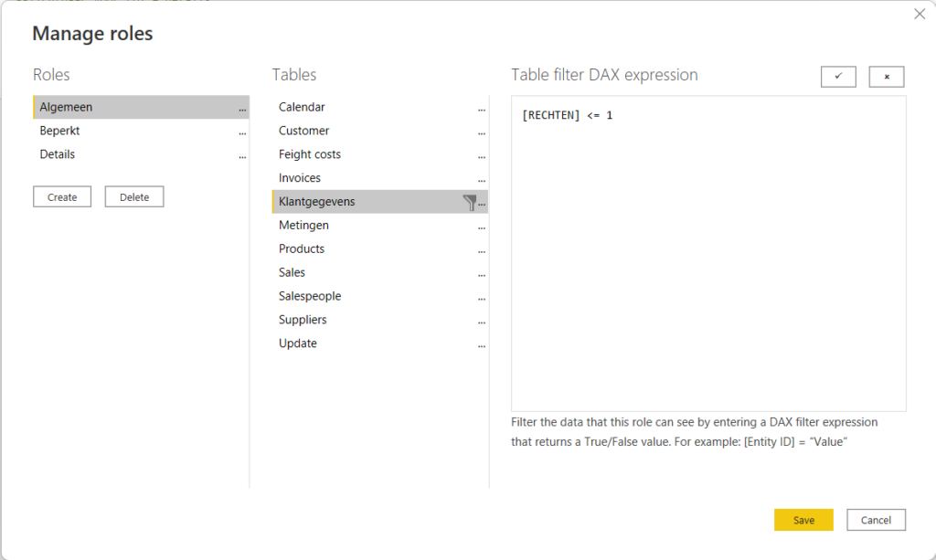This screenshot has height=560, width=936.
Task: Close the Manage roles dialog
Action: 920,14
